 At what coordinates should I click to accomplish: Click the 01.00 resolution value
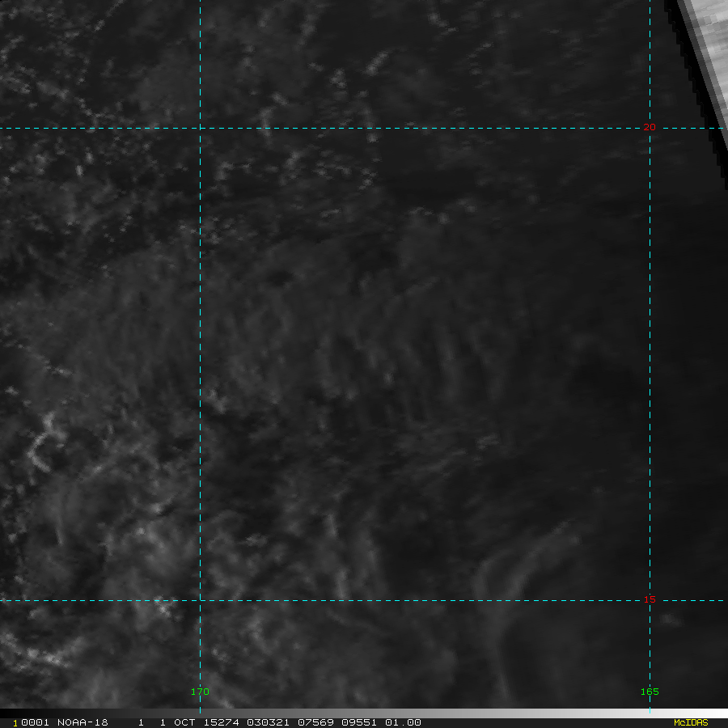click(x=404, y=722)
